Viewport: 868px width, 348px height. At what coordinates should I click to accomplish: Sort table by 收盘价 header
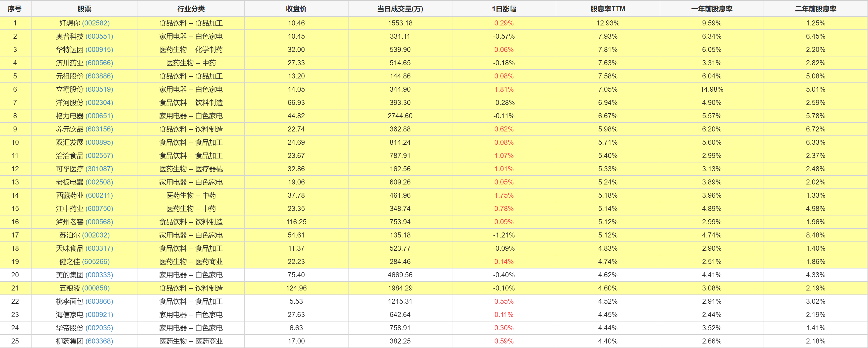click(296, 9)
